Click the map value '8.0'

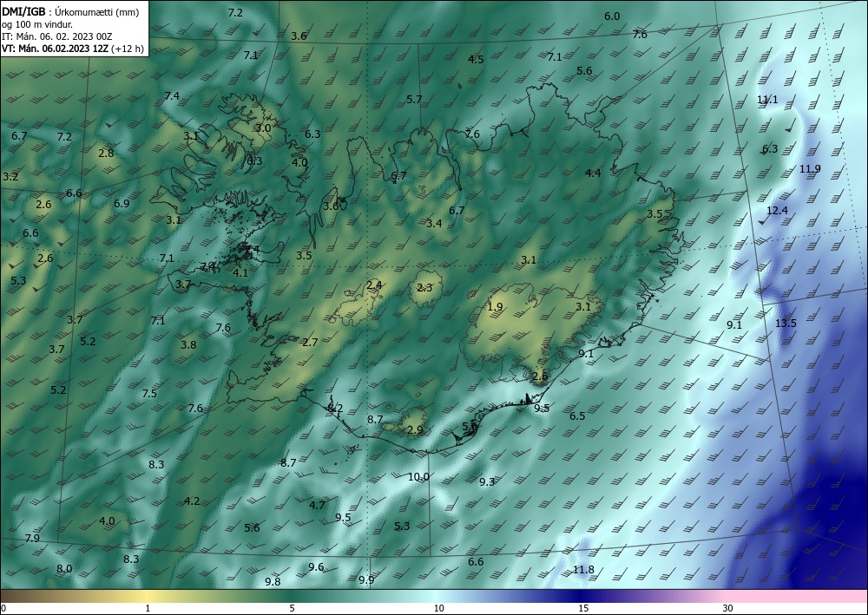[x=64, y=568]
